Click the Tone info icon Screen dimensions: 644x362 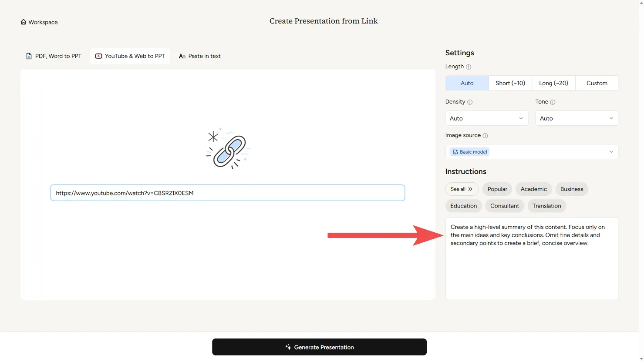pyautogui.click(x=553, y=102)
